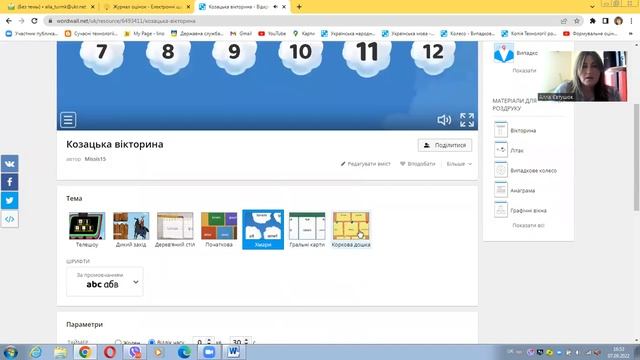Share via Twitter sidebar icon
Image resolution: width=640 pixels, height=360 pixels.
[x=9, y=200]
